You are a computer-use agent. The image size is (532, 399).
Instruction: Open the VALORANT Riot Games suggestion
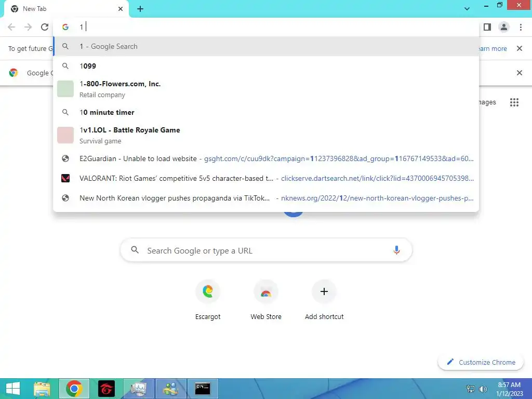point(266,178)
